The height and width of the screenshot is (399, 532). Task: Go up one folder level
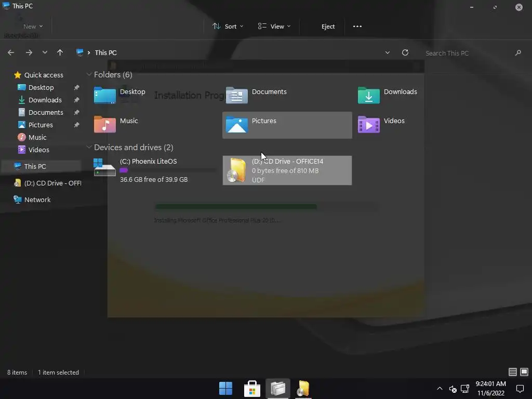[x=60, y=52]
